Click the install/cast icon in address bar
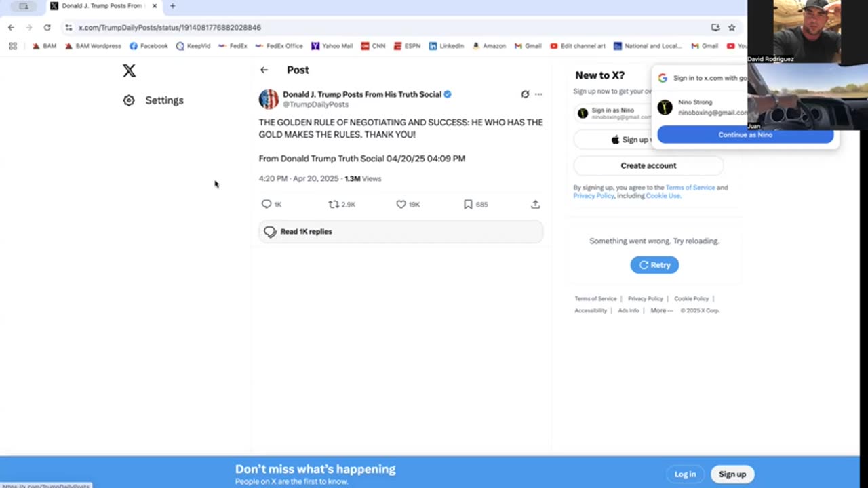The image size is (868, 488). pyautogui.click(x=715, y=27)
